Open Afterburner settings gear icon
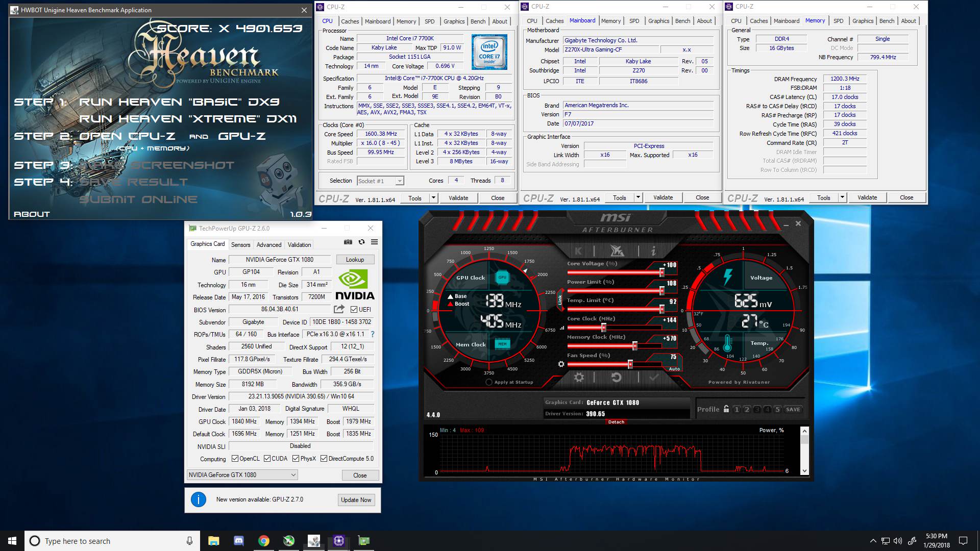This screenshot has width=980, height=551. pos(579,377)
